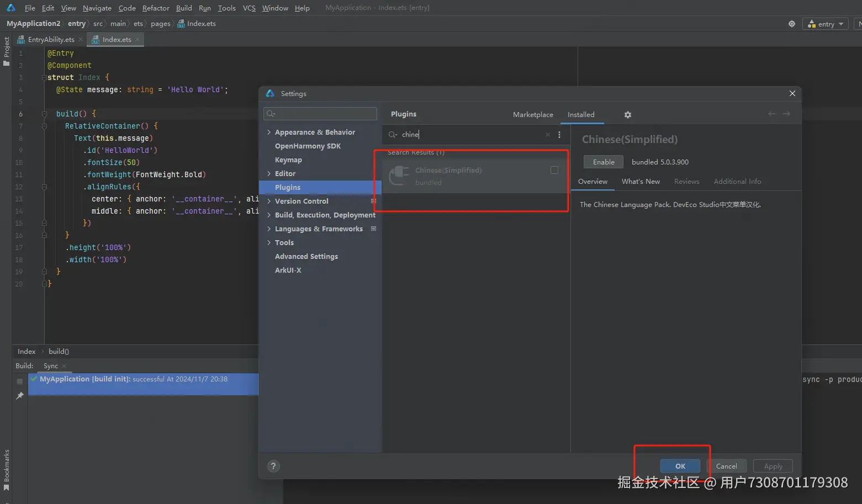Screen dimensions: 862x504
Task: Click Languages & Frameworks project-level indicator icon
Action: pyautogui.click(x=374, y=229)
